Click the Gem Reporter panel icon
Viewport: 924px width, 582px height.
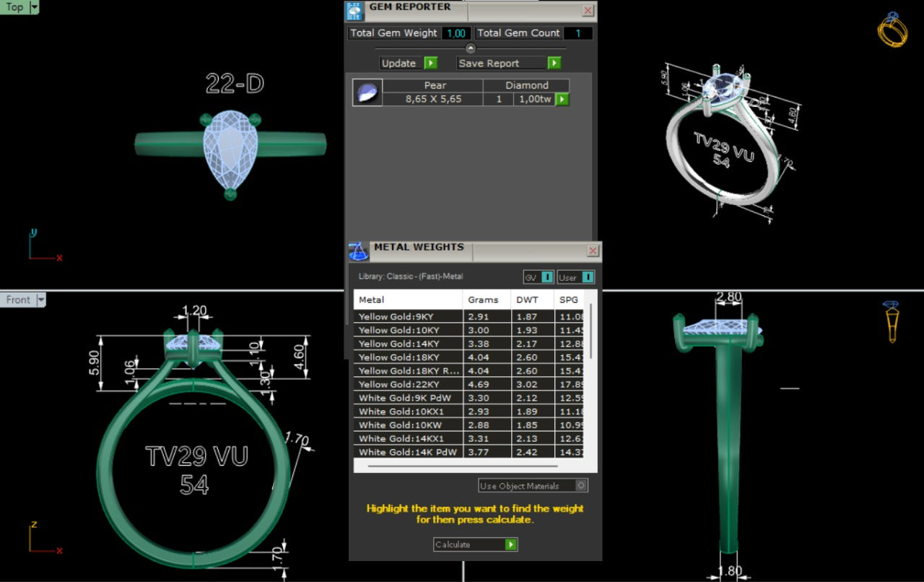point(354,10)
